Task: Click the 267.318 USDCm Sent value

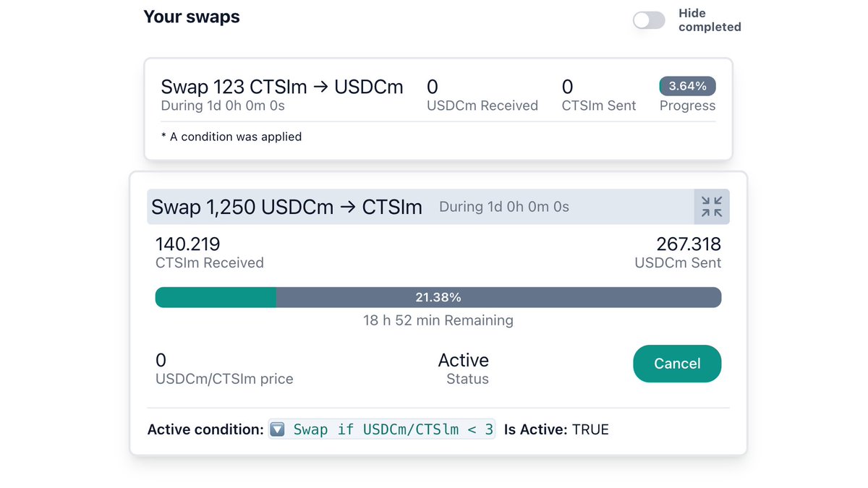Action: click(x=689, y=244)
